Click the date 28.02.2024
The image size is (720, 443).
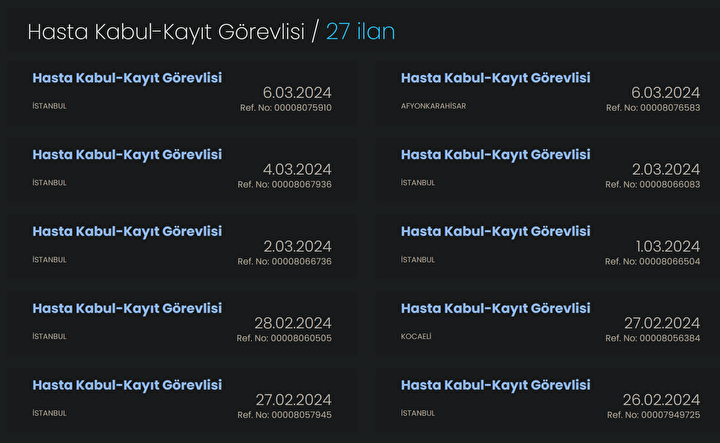(x=293, y=323)
